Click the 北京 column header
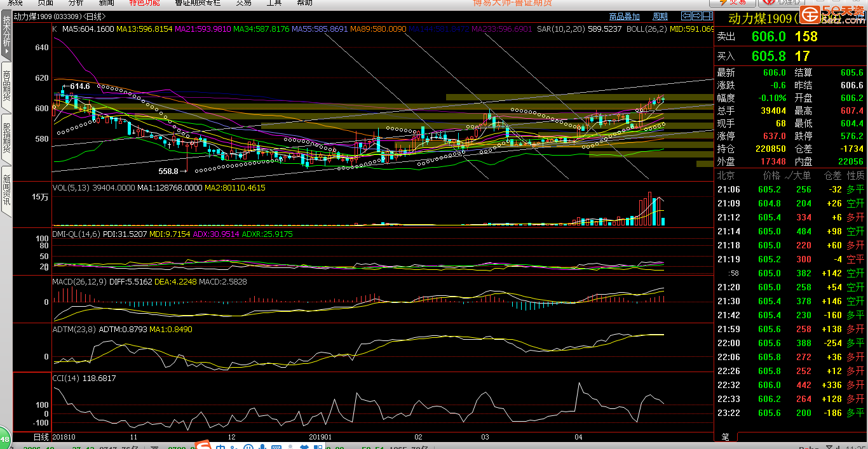 [x=726, y=175]
